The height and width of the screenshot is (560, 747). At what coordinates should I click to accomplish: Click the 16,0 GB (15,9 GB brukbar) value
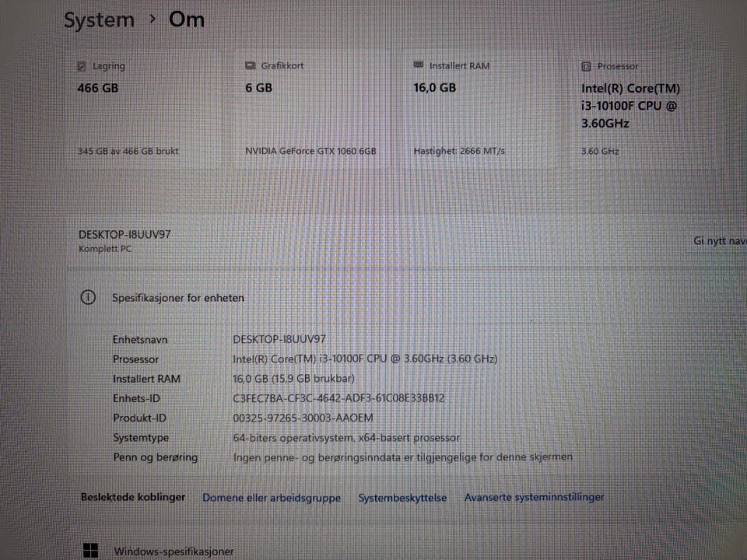pyautogui.click(x=293, y=379)
